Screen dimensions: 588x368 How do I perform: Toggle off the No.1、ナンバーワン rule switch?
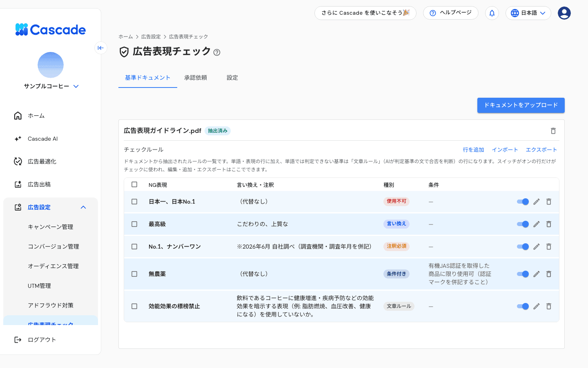coord(523,247)
